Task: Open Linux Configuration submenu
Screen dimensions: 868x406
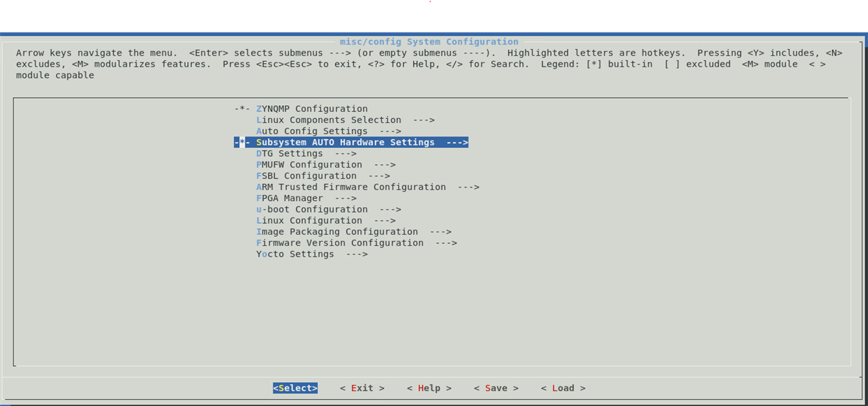Action: (326, 221)
